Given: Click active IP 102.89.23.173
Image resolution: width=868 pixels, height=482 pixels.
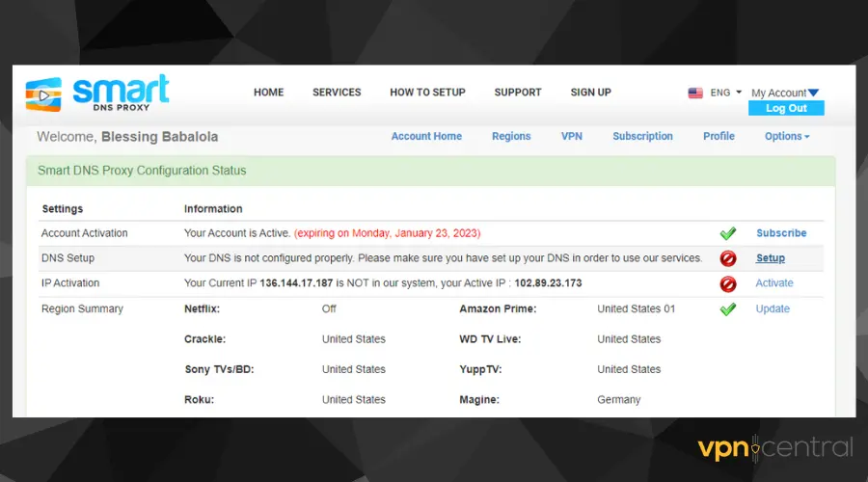Looking at the screenshot, I should (548, 282).
